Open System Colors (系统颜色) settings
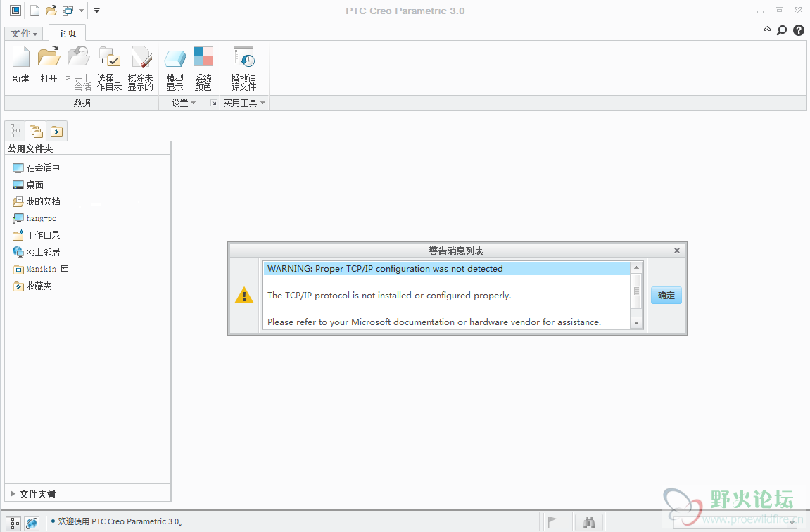The width and height of the screenshot is (810, 532). [203, 68]
